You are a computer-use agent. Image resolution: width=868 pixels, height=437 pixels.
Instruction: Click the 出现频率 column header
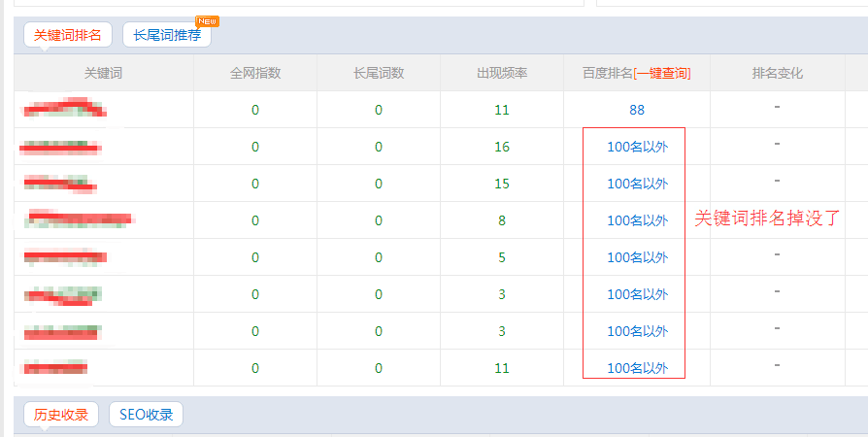(x=502, y=73)
